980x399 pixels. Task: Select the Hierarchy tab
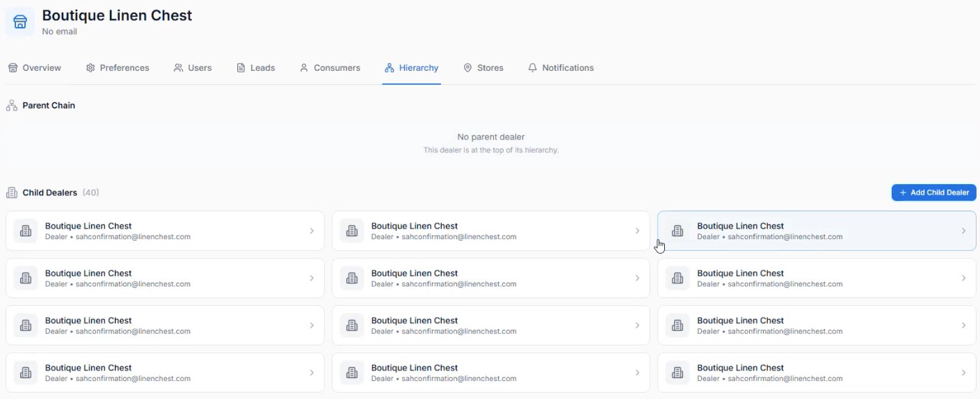click(411, 68)
